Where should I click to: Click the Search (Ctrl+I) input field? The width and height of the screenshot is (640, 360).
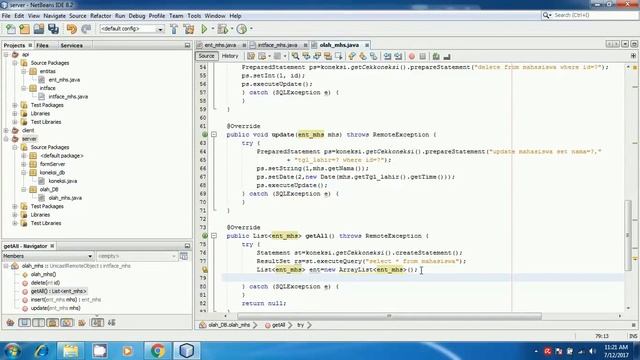589,15
